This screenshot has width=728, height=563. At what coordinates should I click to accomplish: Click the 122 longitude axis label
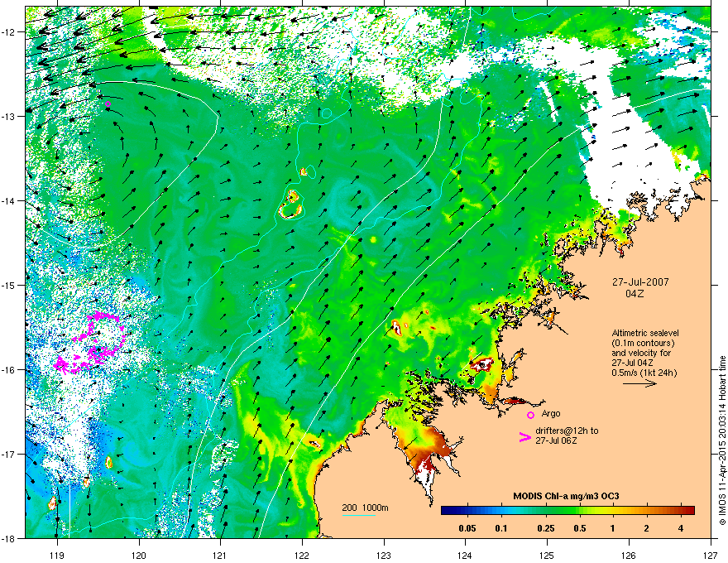click(302, 555)
